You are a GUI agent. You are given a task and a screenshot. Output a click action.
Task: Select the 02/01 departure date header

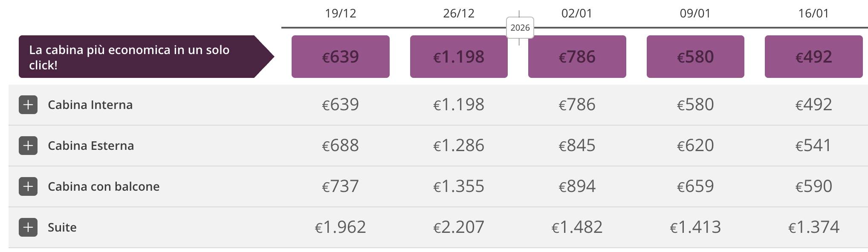pyautogui.click(x=577, y=14)
